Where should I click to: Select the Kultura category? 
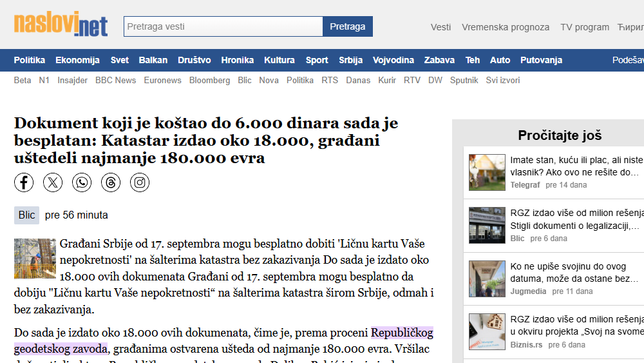click(279, 60)
